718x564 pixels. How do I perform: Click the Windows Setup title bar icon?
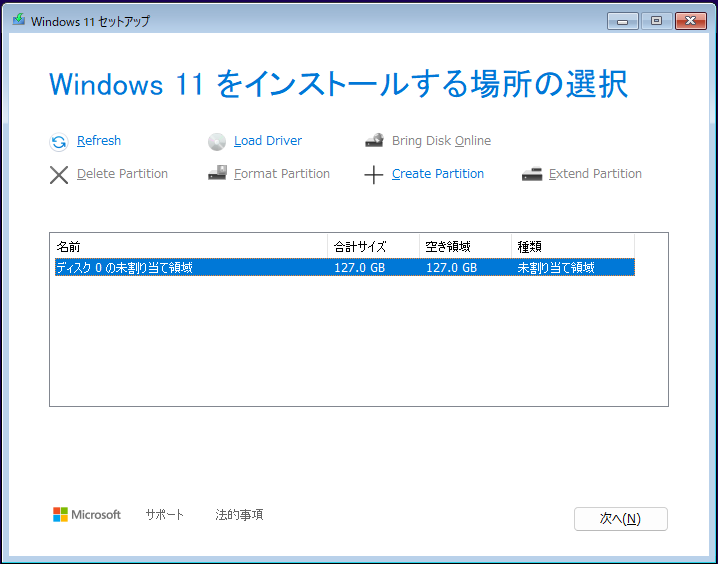18,20
